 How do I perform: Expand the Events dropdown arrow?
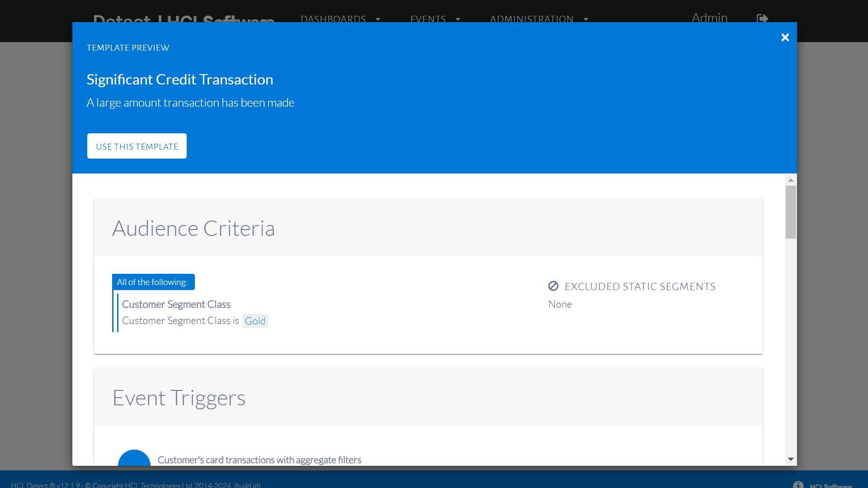coord(458,19)
